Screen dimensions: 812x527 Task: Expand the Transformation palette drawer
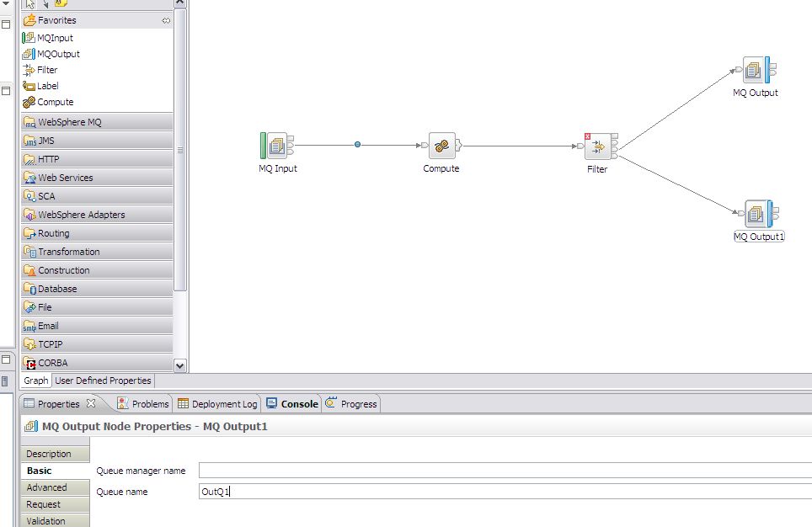[97, 252]
